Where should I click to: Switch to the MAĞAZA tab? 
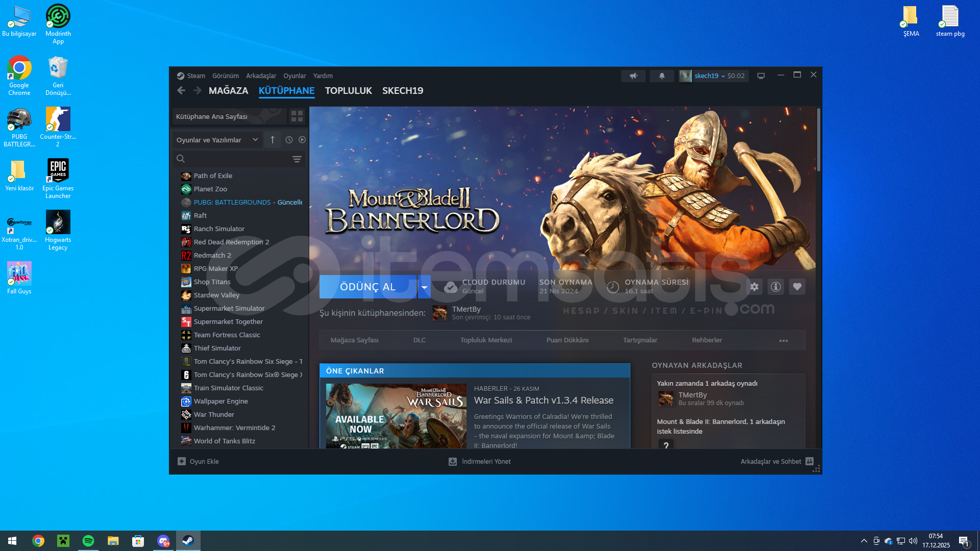[228, 91]
